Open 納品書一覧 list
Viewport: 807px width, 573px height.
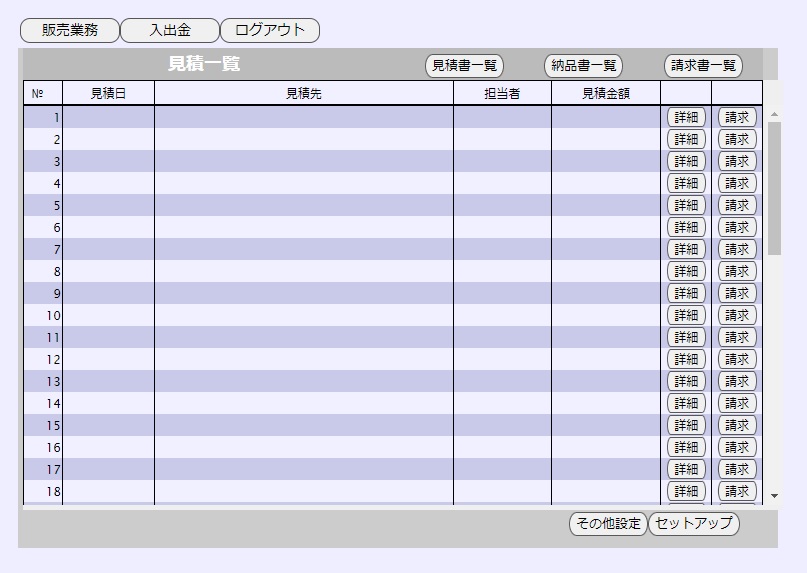[x=583, y=66]
